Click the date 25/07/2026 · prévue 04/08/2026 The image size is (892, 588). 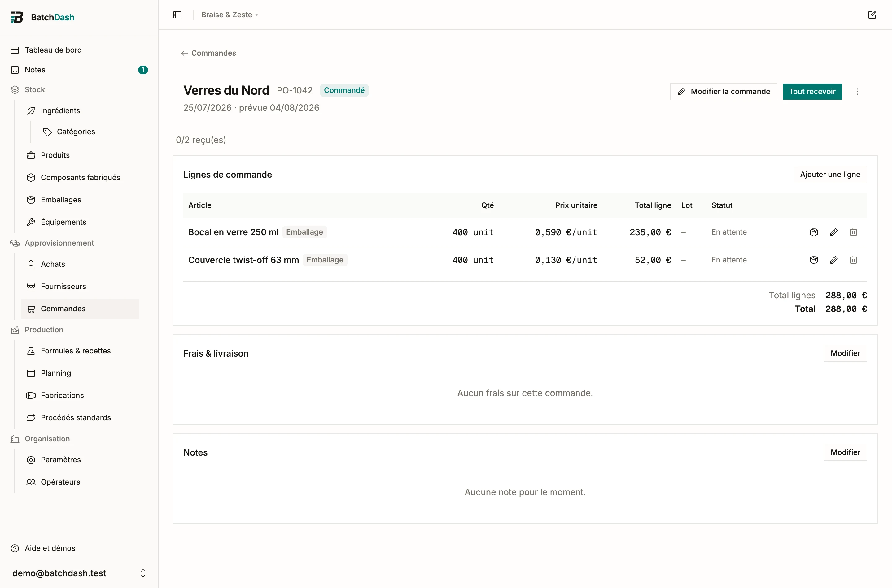point(251,108)
